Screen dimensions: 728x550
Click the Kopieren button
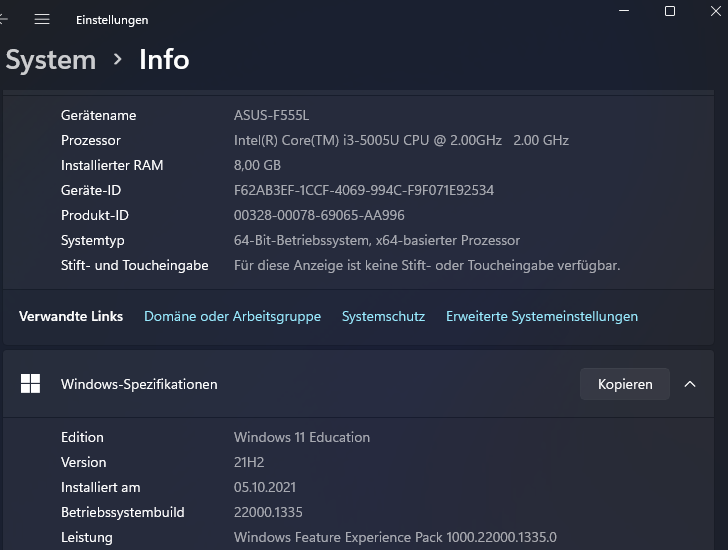point(625,384)
